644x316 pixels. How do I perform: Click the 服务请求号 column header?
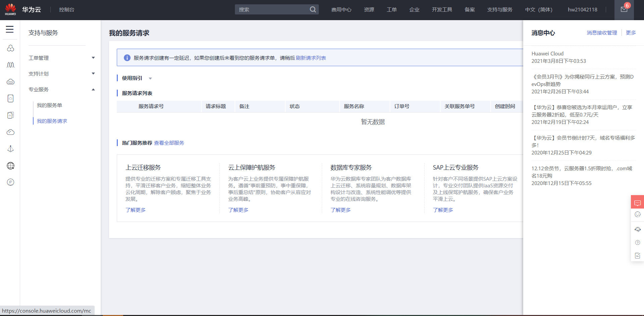coord(151,106)
